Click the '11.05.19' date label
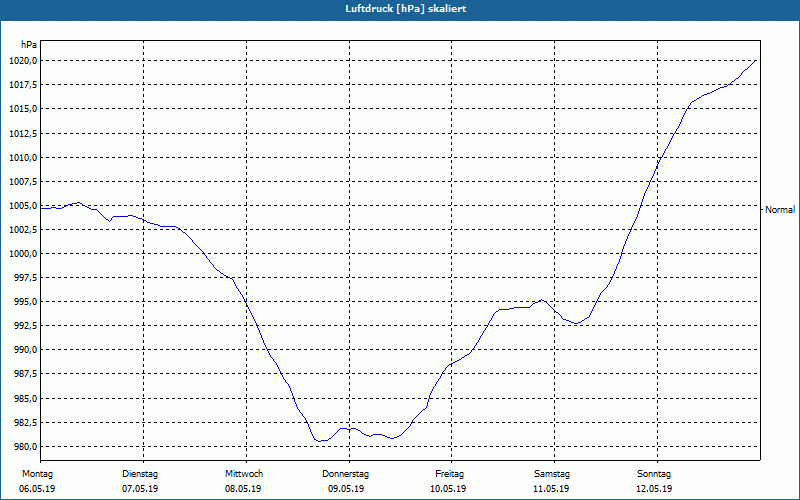 click(551, 489)
